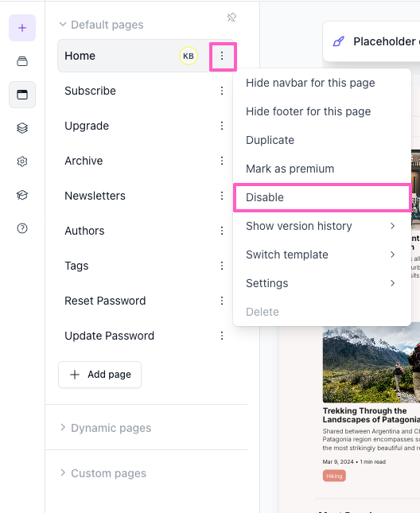Open the graduation cap tutorials icon
The height and width of the screenshot is (513, 420).
click(x=22, y=195)
